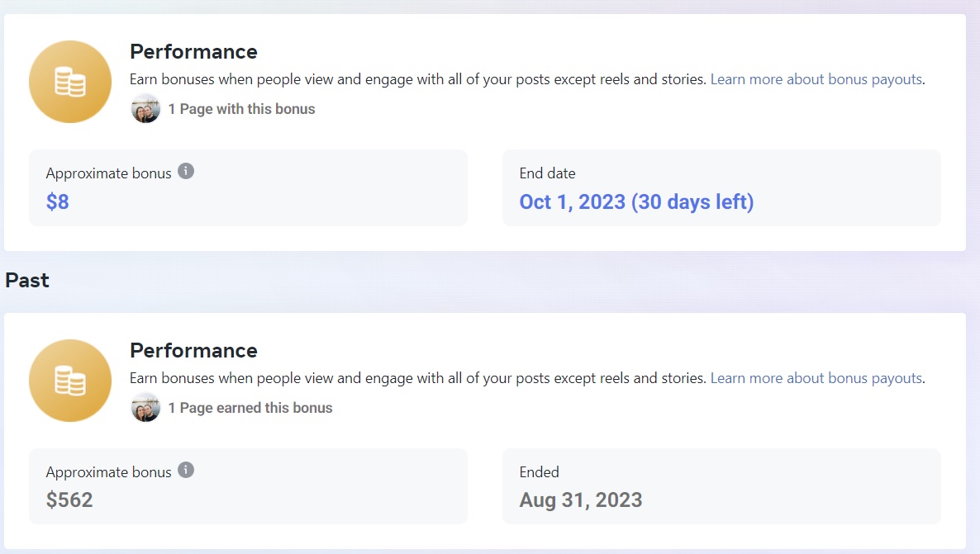Click the 'End date' label in current bonus card
This screenshot has width=980, height=554.
coord(548,173)
